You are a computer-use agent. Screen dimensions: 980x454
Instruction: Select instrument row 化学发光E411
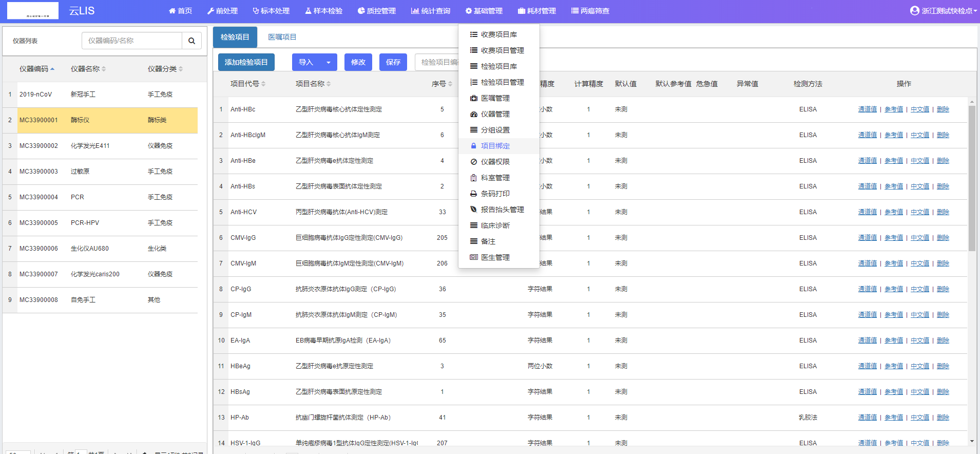coord(100,146)
